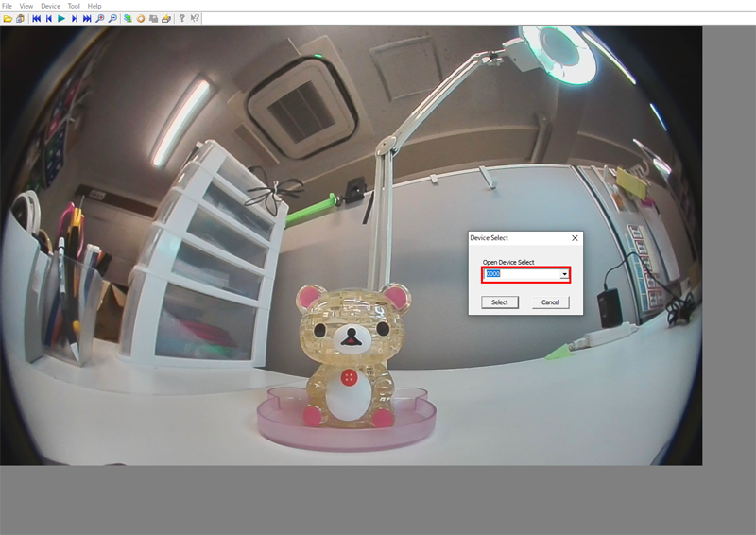Click the orange ring toolbar icon
Screen dimensions: 756x535
pos(141,18)
